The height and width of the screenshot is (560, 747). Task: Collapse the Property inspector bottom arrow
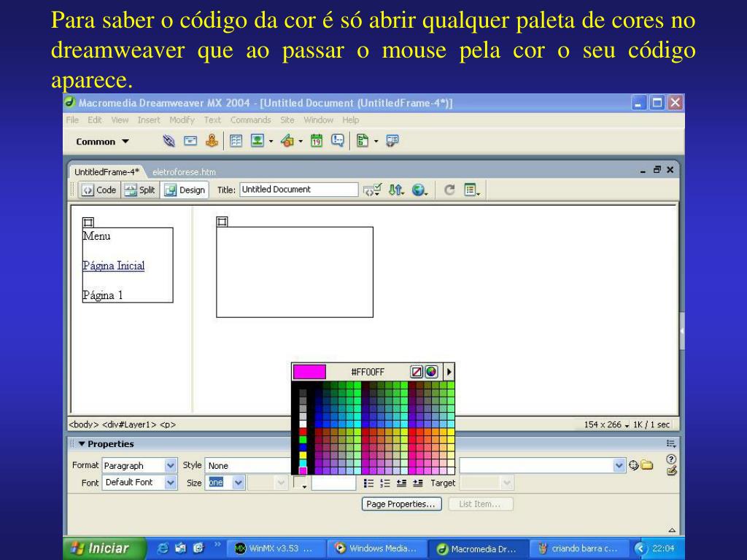coord(672,530)
